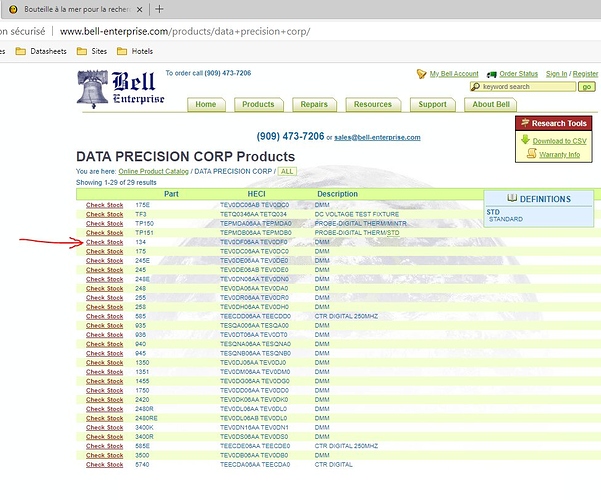Open the Home navigation tab

pos(206,104)
